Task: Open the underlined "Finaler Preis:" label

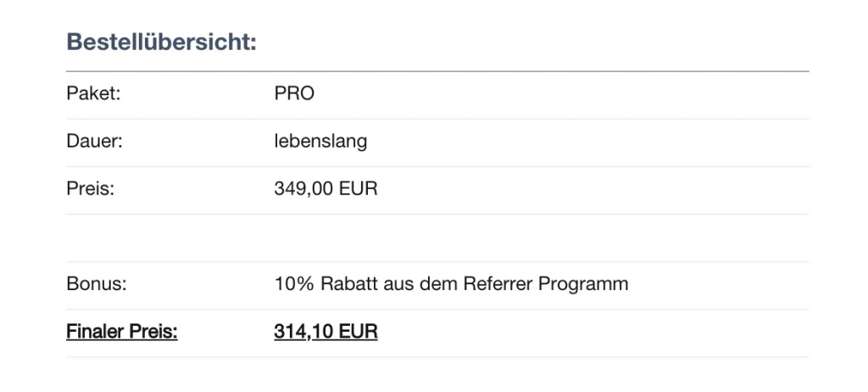Action: 122,332
